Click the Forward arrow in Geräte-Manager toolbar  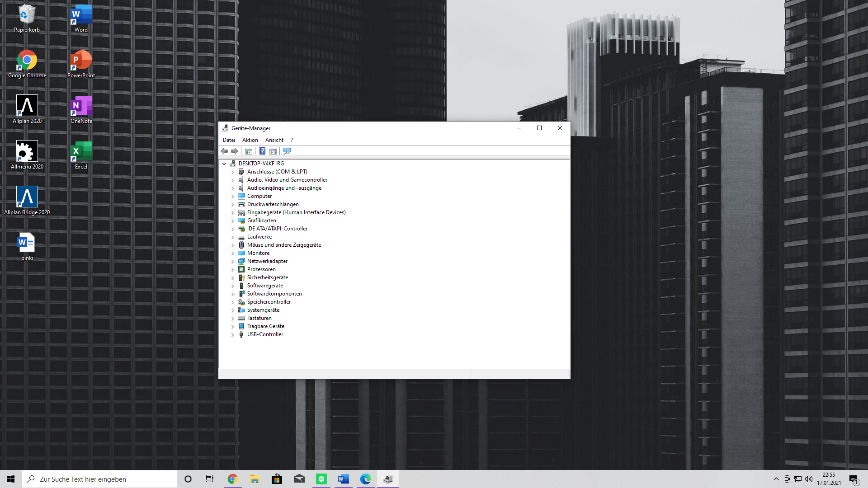pos(235,151)
